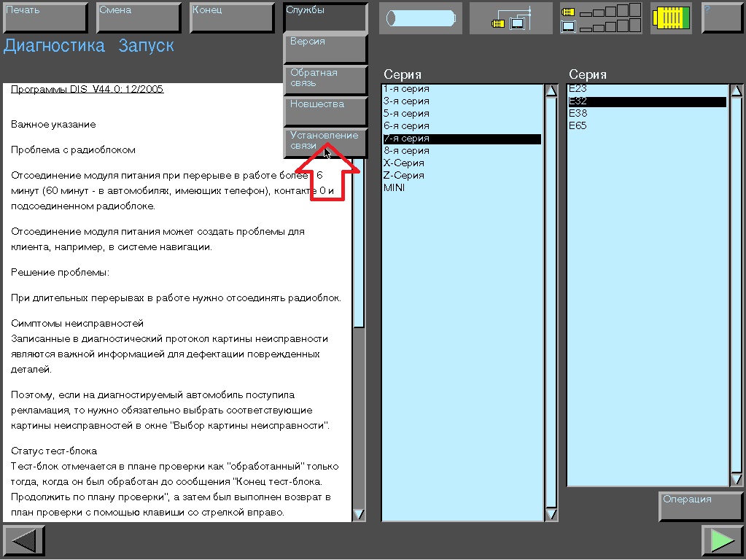
Task: Select Установление связи from Службы menu
Action: click(325, 141)
